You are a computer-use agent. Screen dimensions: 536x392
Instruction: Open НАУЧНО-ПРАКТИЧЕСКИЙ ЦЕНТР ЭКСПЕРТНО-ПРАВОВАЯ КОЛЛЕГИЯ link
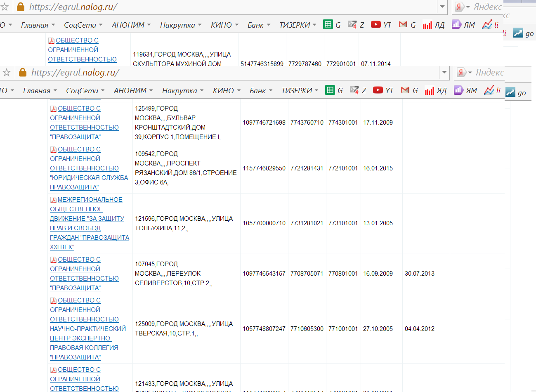(x=87, y=329)
